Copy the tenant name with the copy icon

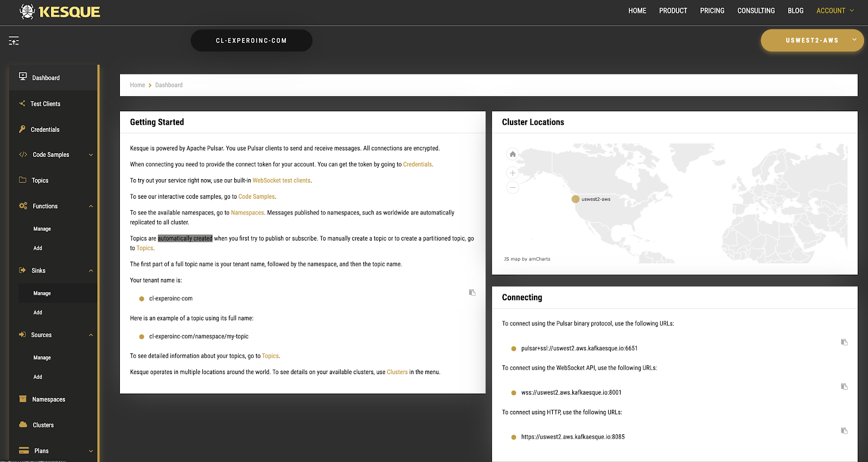tap(472, 292)
